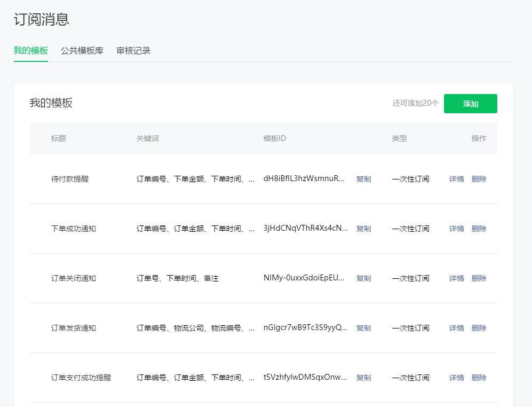Click 一次性订阅 type in 待付款提醒 row

[410, 179]
